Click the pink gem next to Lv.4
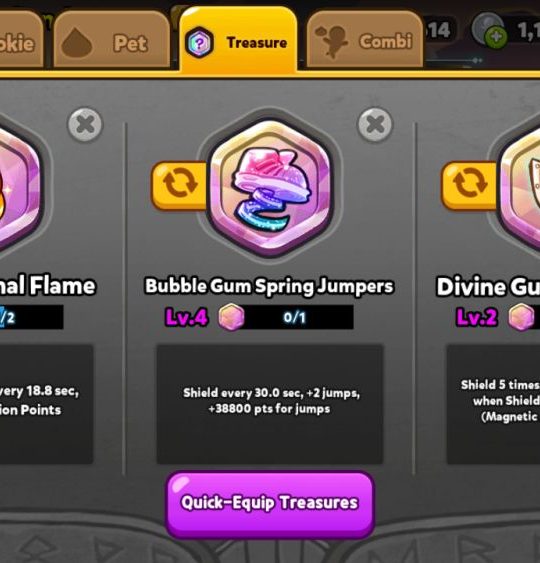The width and height of the screenshot is (540, 563). click(x=232, y=317)
